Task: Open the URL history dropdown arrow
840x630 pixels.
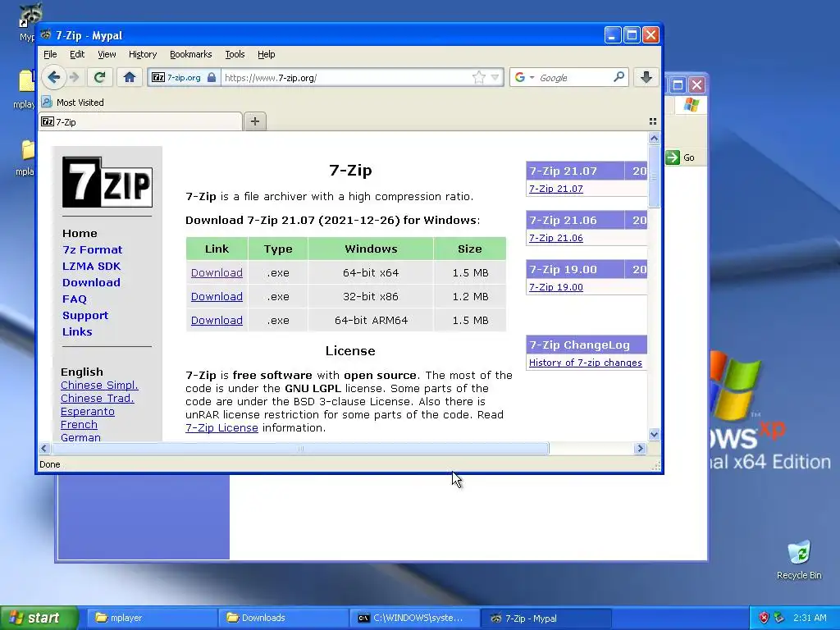Action: pyautogui.click(x=495, y=78)
